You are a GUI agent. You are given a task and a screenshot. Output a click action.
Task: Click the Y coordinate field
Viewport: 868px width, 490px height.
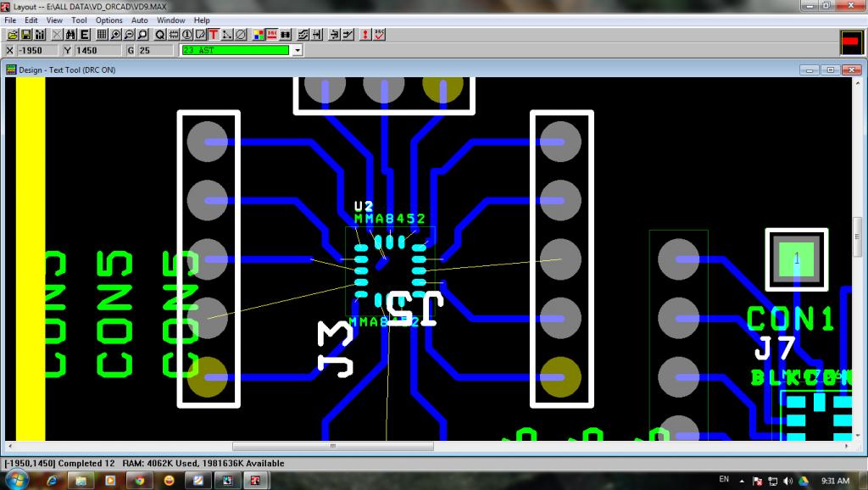pyautogui.click(x=97, y=50)
